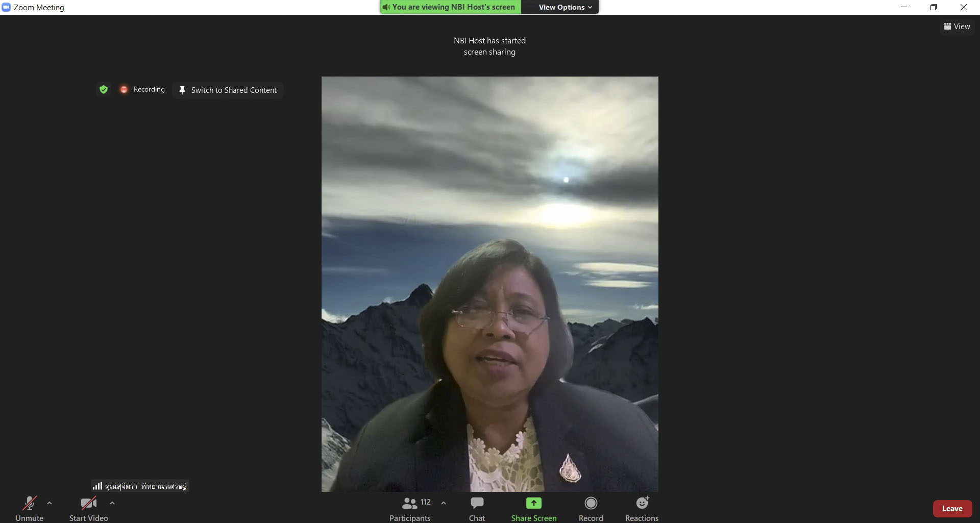The width and height of the screenshot is (980, 523).
Task: Open the Reactions menu
Action: [642, 509]
